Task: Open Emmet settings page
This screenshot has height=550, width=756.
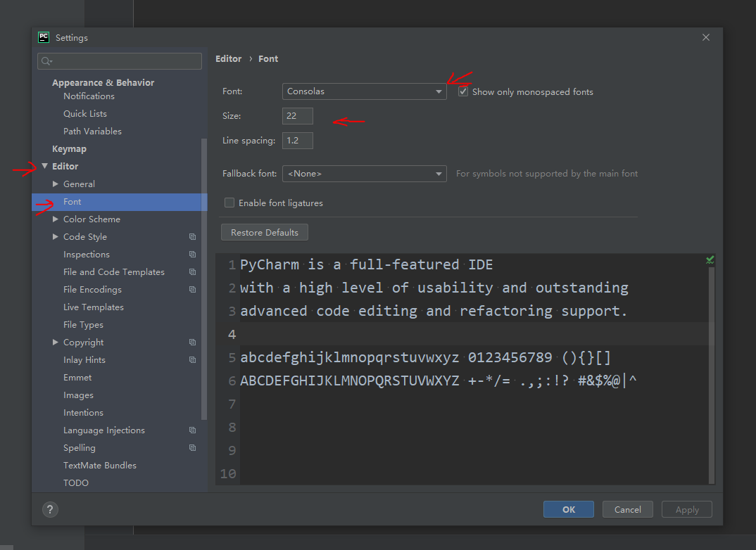Action: (77, 378)
